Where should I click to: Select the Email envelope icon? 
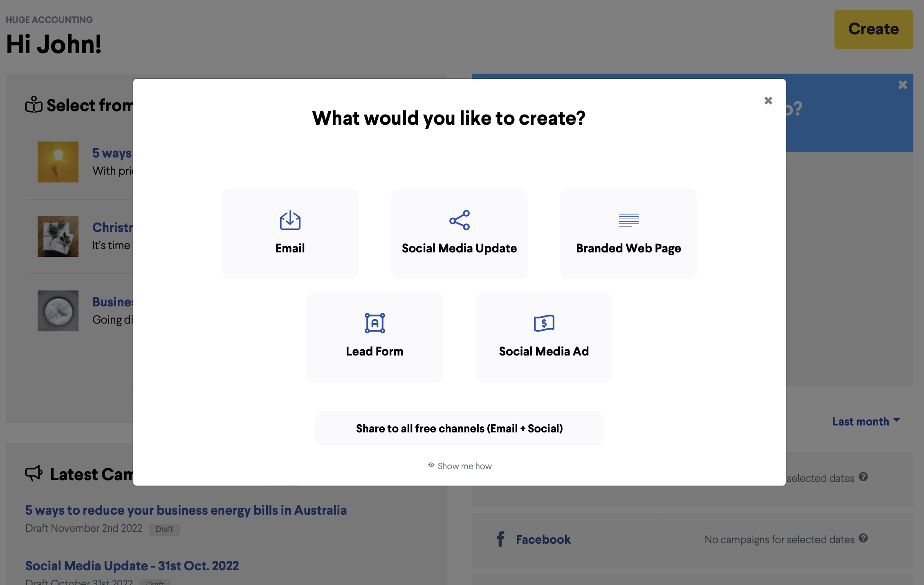(290, 220)
